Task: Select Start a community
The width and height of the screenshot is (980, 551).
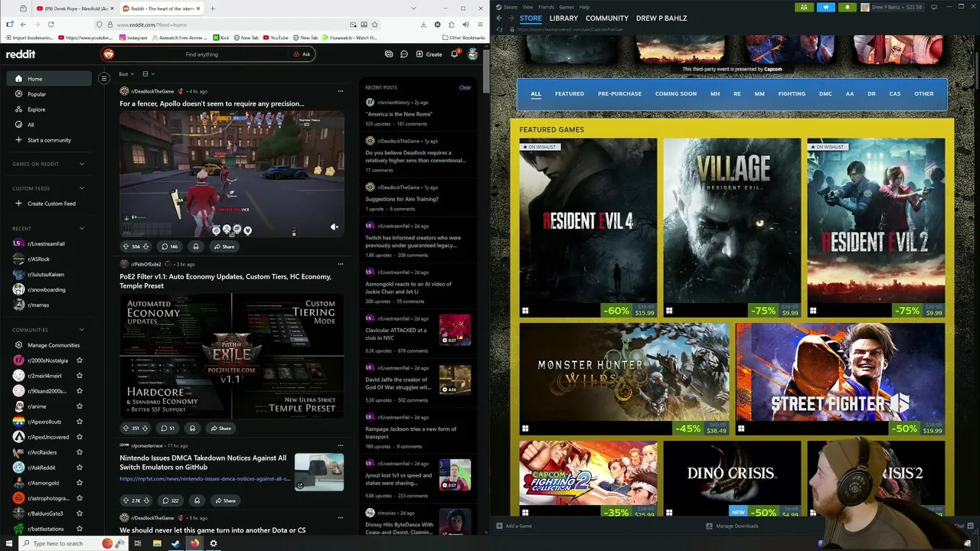Action: [49, 140]
